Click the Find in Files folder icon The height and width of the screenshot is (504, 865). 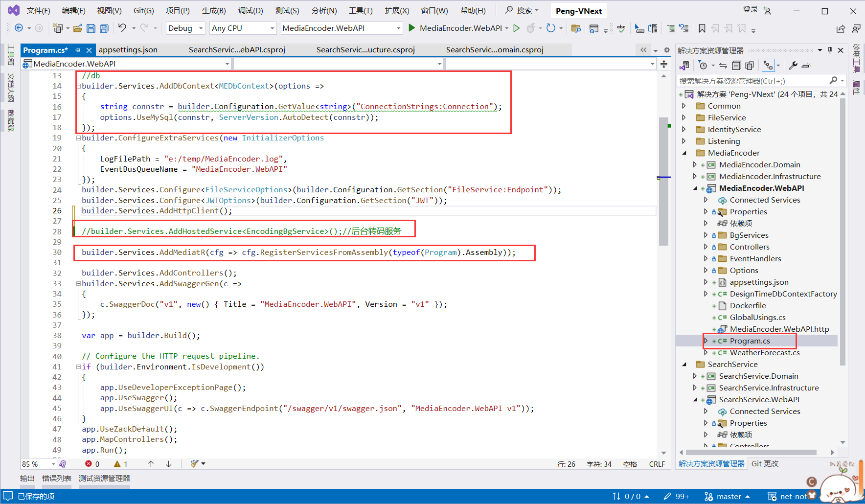pos(576,28)
